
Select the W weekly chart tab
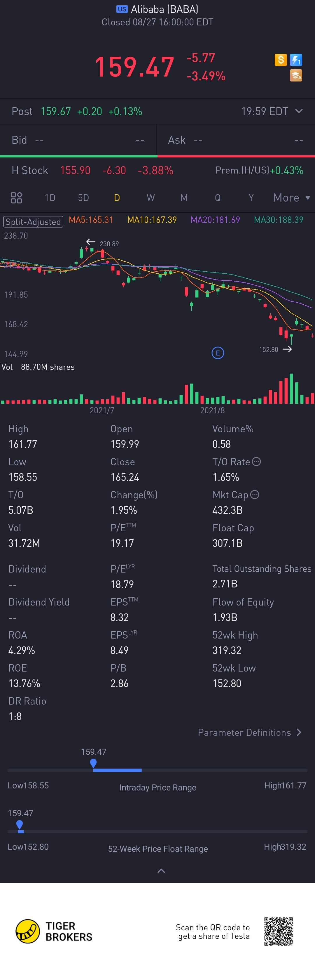point(150,197)
